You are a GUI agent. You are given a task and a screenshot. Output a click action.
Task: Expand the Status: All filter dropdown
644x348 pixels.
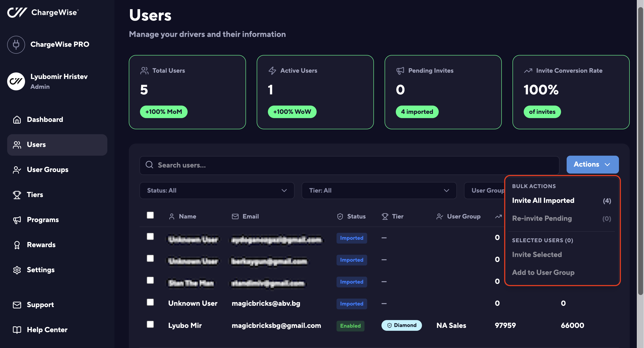(217, 191)
